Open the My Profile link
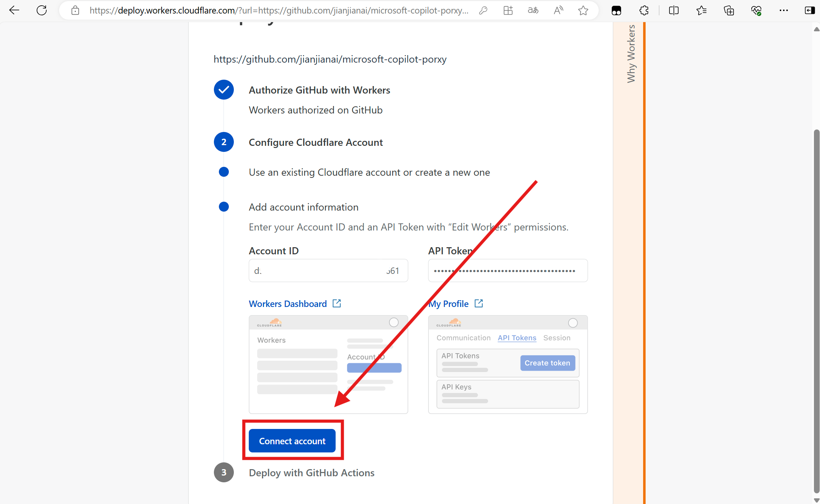This screenshot has height=504, width=820. coord(449,304)
